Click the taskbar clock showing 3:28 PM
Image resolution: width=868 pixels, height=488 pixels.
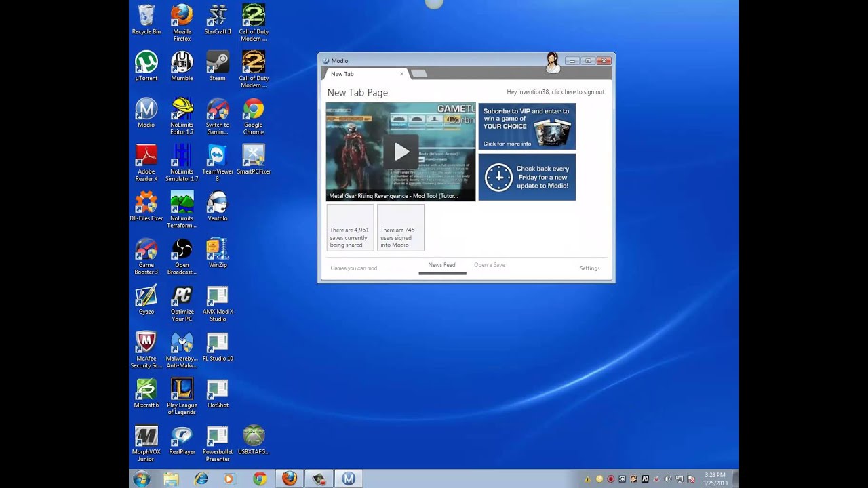[x=715, y=479]
